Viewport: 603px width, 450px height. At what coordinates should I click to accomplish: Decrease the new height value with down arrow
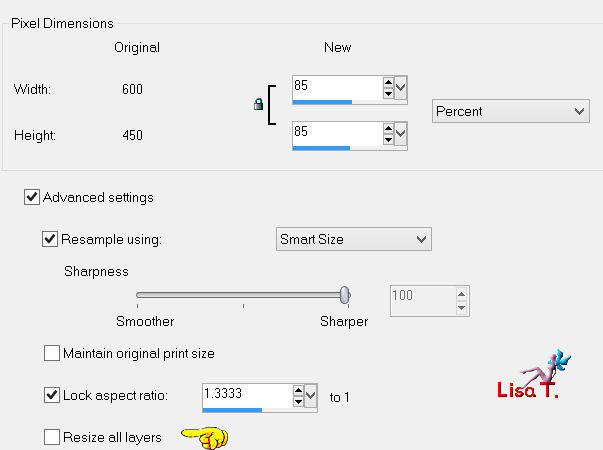click(388, 139)
